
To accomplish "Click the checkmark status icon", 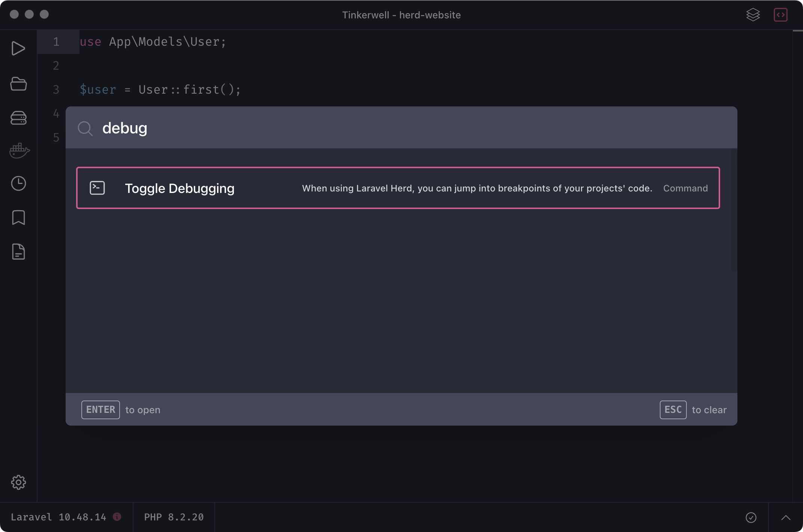I will [751, 517].
